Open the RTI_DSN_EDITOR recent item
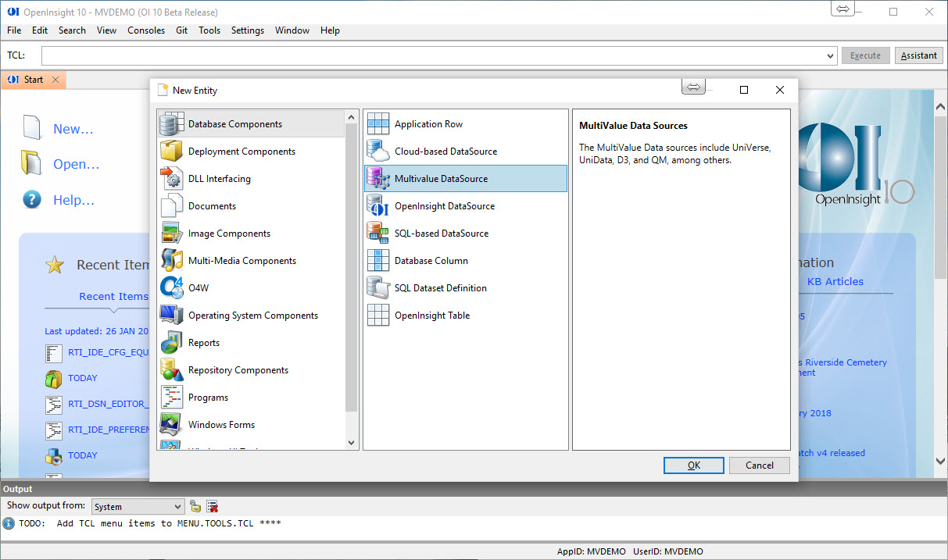Viewport: 948px width, 560px height. point(108,404)
